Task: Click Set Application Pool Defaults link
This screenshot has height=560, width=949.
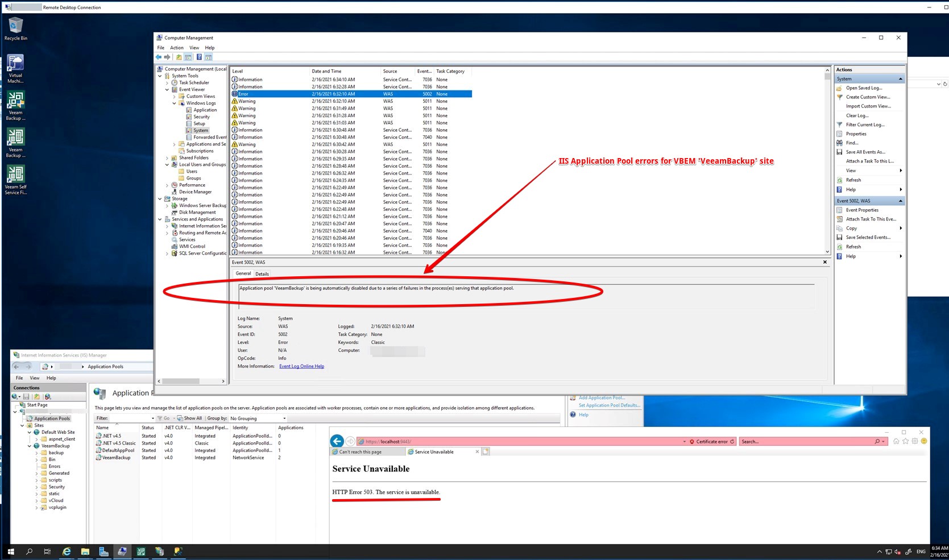Action: (x=609, y=405)
